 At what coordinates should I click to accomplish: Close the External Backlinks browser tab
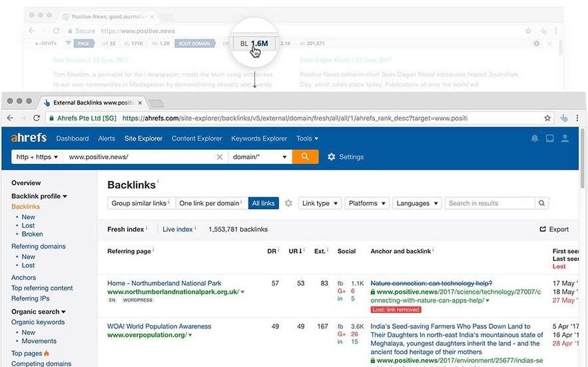point(140,103)
